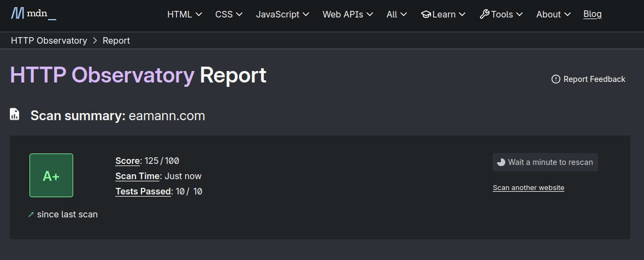This screenshot has width=644, height=260.
Task: Click Scan another website link
Action: coord(529,188)
